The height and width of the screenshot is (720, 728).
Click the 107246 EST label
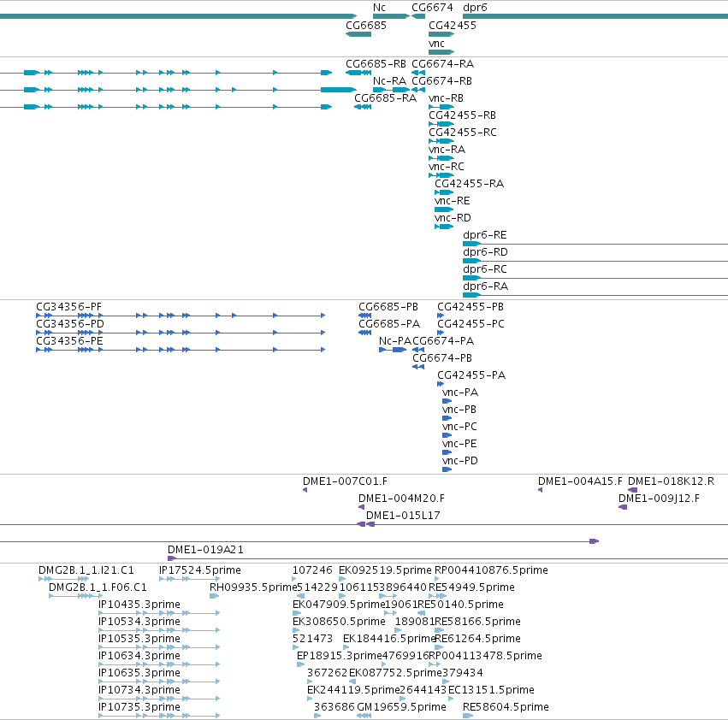(x=312, y=570)
